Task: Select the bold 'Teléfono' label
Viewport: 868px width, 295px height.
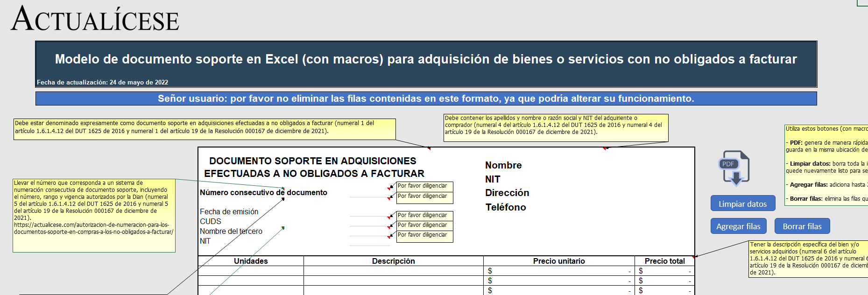Action: 506,207
